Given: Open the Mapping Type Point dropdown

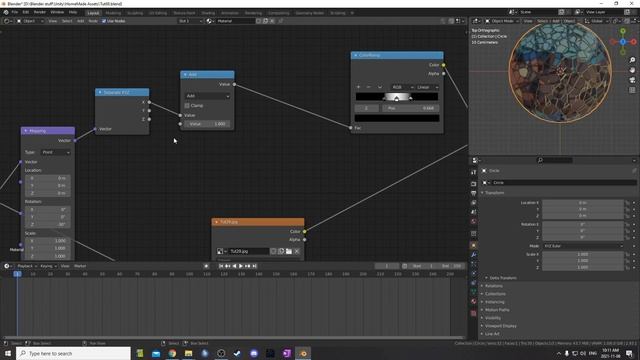Looking at the screenshot, I should click(x=56, y=152).
